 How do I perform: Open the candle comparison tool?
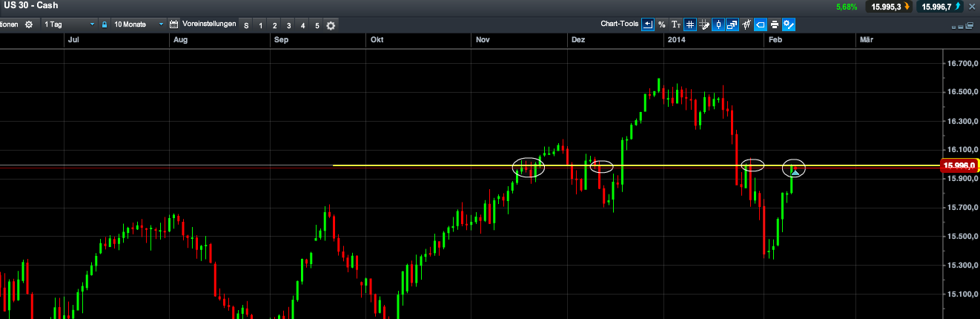coord(746,24)
